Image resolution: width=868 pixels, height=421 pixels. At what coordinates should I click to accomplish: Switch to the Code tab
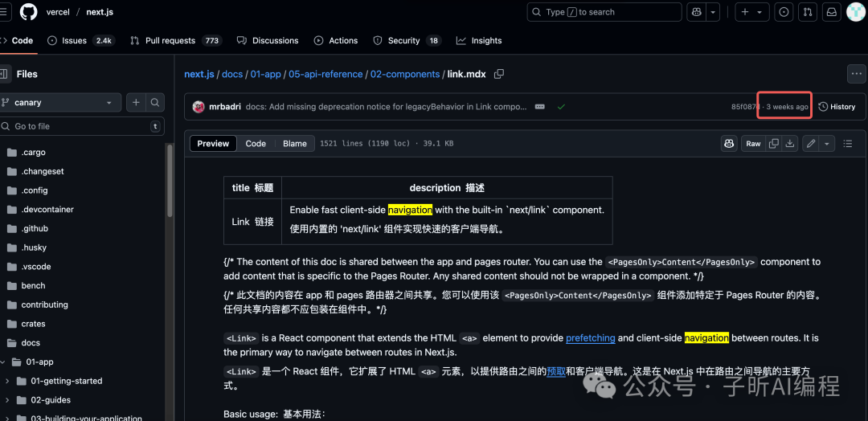tap(17, 40)
